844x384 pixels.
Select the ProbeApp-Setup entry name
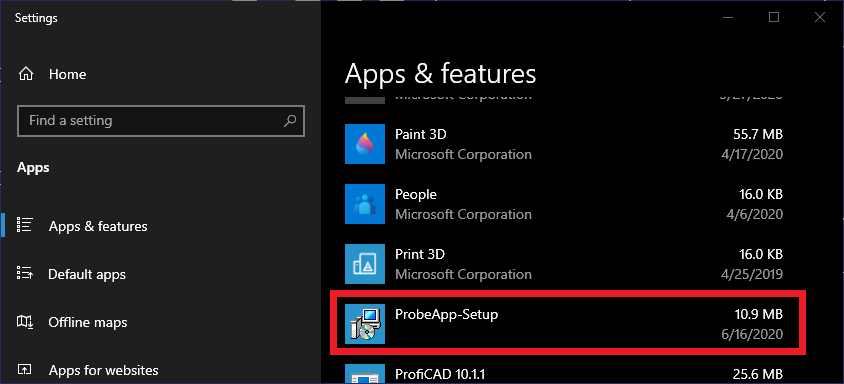click(446, 314)
